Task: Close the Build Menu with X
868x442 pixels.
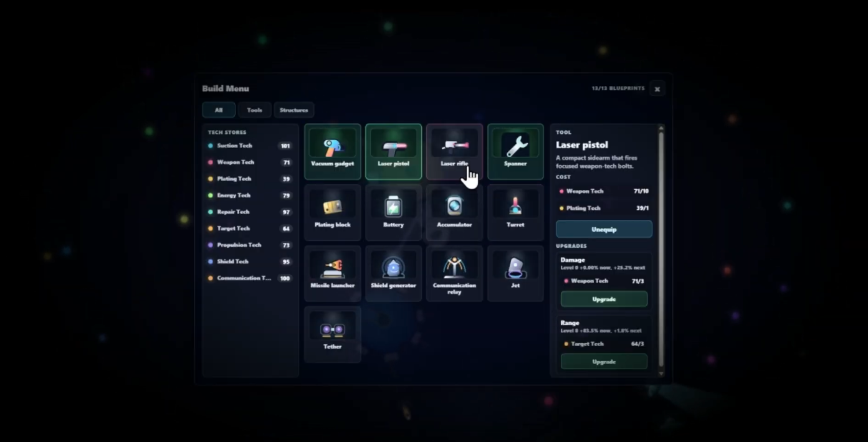Action: 657,89
